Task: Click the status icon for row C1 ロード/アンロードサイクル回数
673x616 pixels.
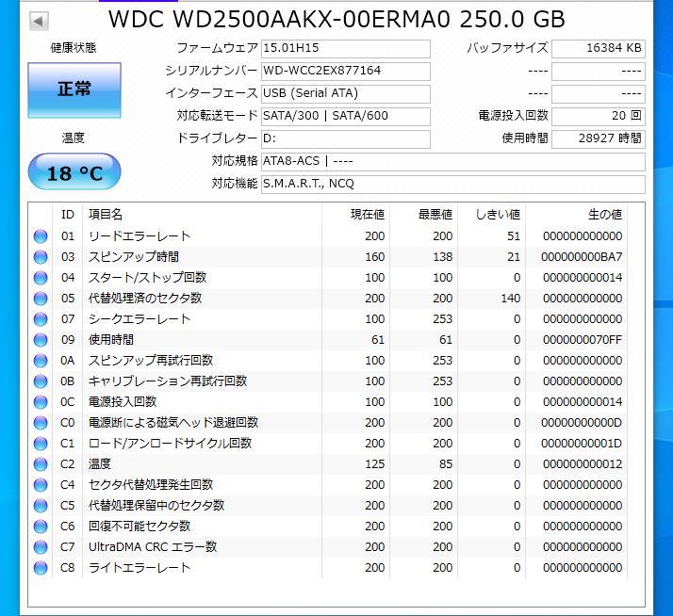Action: (x=41, y=444)
